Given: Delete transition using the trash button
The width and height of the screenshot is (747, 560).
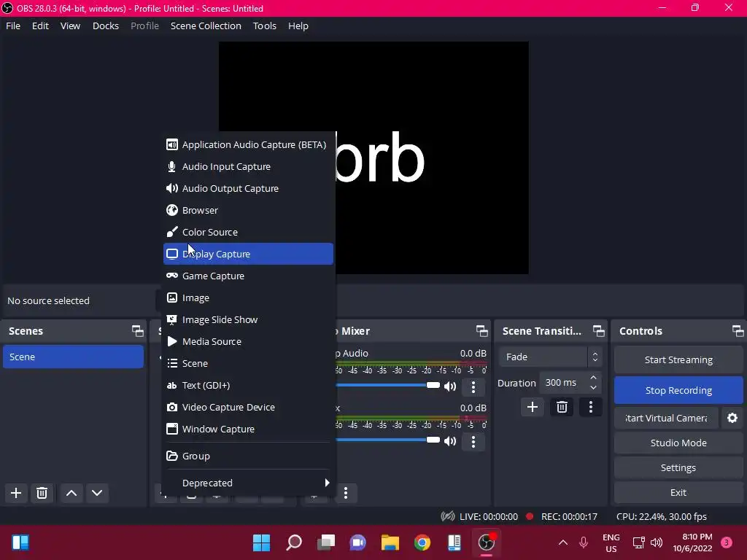Looking at the screenshot, I should coord(562,407).
